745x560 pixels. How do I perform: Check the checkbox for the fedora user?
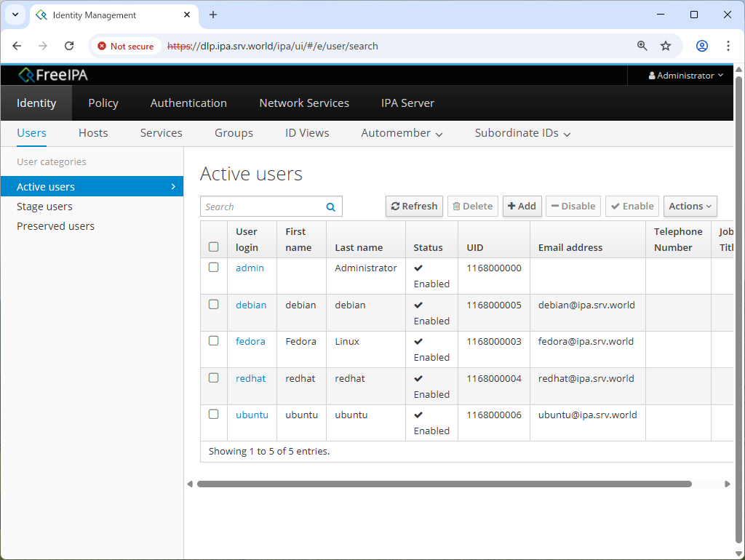[x=214, y=341]
